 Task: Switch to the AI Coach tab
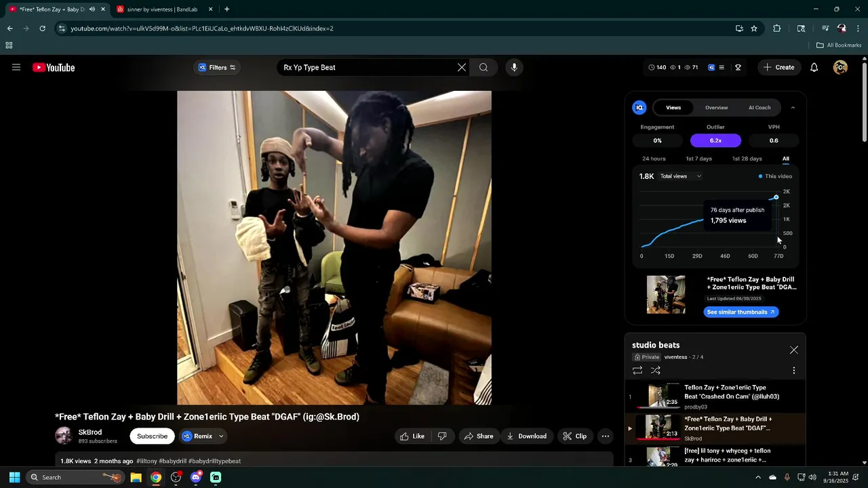click(x=759, y=107)
